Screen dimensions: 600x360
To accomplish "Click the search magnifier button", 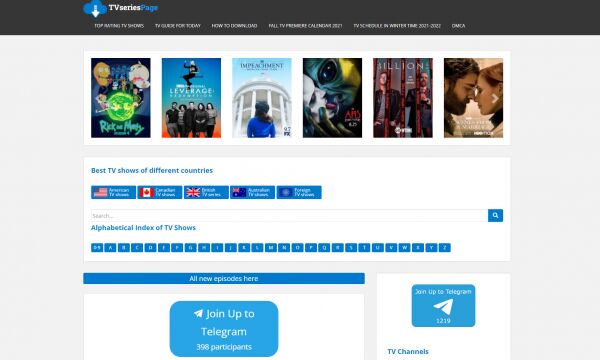I will coord(495,215).
